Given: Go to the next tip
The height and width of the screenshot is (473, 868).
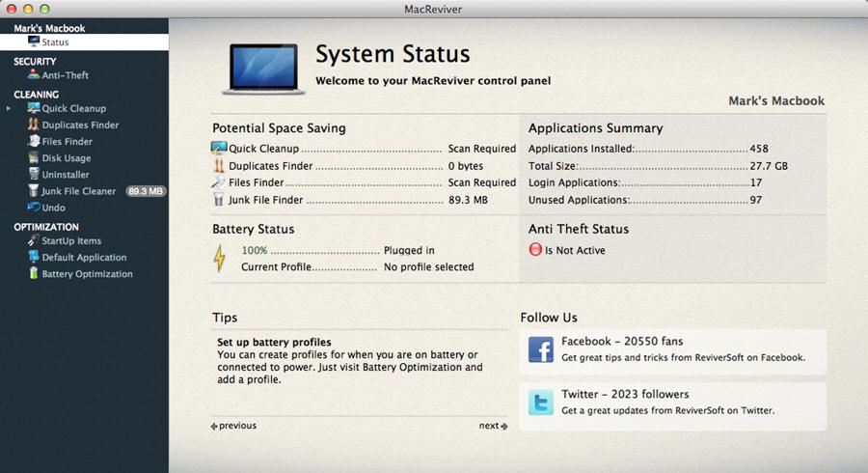Looking at the screenshot, I should pyautogui.click(x=493, y=426).
